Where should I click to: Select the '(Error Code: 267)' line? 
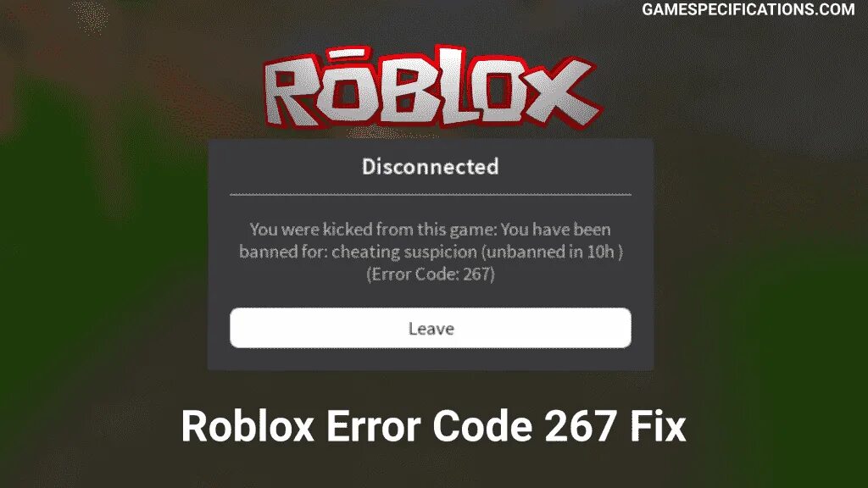[430, 274]
